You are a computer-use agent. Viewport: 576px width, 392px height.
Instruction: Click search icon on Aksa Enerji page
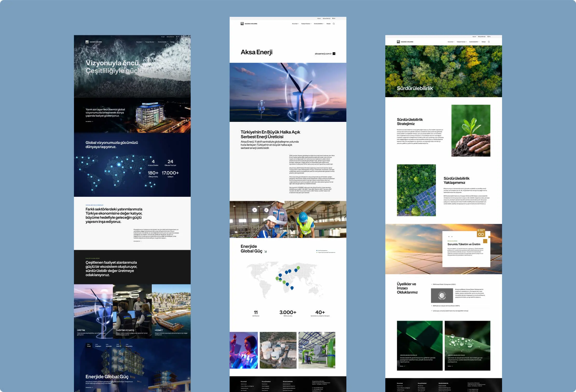tap(334, 24)
